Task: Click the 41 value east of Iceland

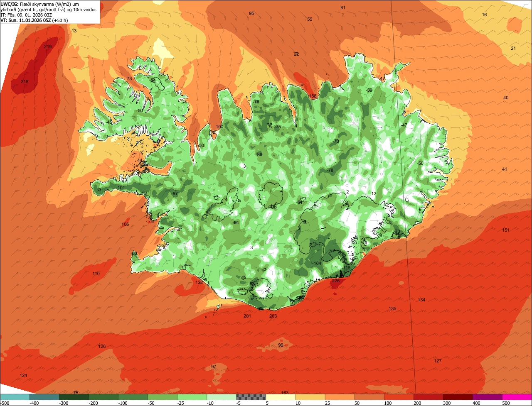Action: (x=505, y=169)
